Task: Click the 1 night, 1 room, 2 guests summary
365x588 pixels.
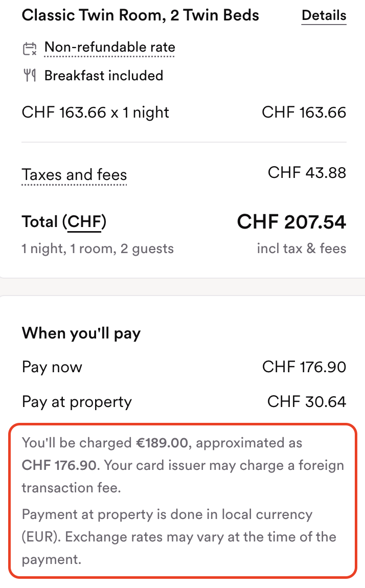Action: [98, 248]
